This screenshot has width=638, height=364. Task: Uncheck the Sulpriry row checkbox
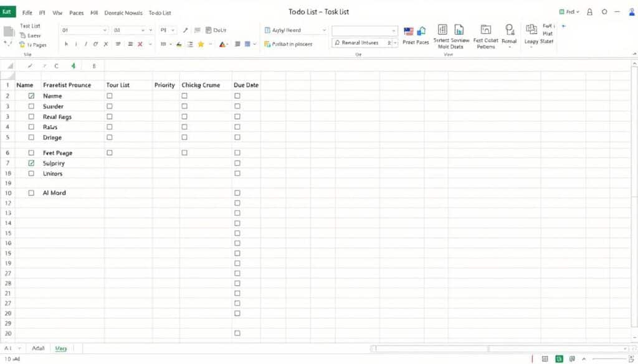click(x=31, y=163)
